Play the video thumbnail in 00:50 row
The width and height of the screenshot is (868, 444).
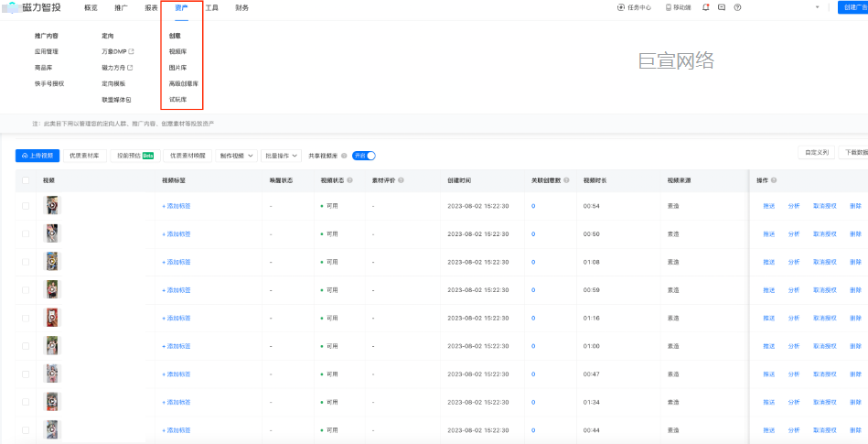coord(52,233)
